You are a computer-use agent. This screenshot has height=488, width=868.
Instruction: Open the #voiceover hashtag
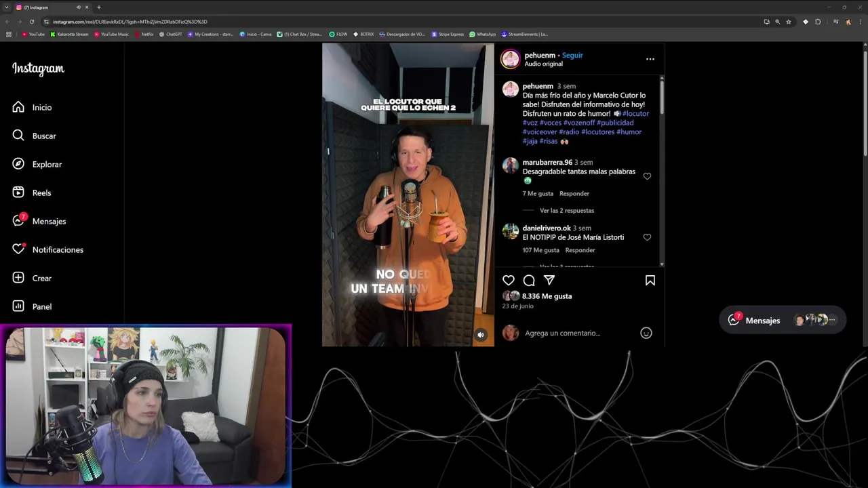[540, 131]
